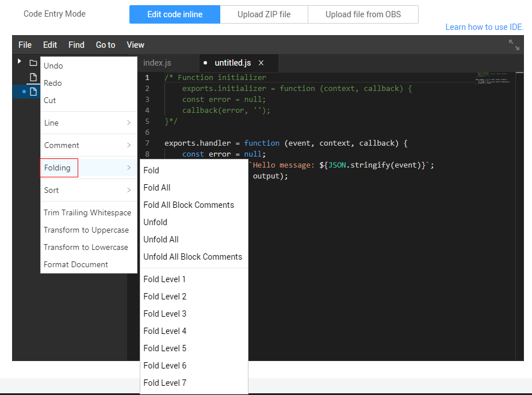532x395 pixels.
Task: Click the 'exports.handler' code text
Action: point(197,143)
